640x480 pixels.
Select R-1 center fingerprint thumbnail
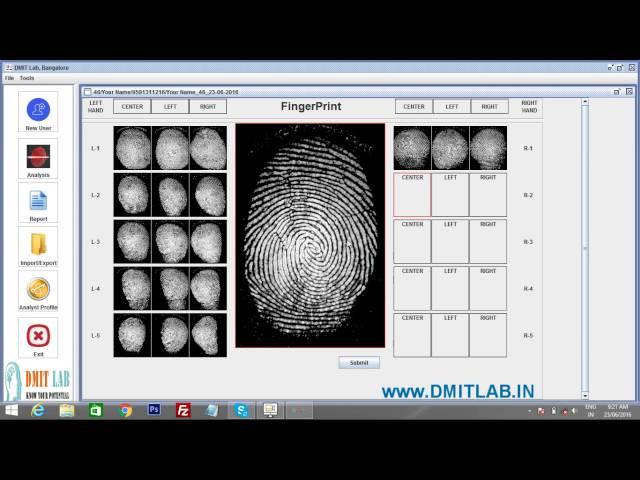coord(412,148)
